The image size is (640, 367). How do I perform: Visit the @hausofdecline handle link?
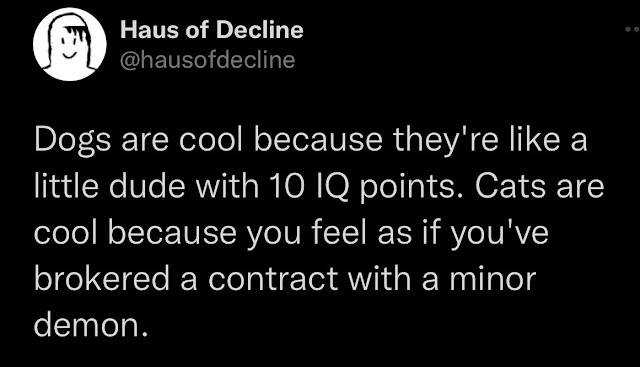point(207,60)
